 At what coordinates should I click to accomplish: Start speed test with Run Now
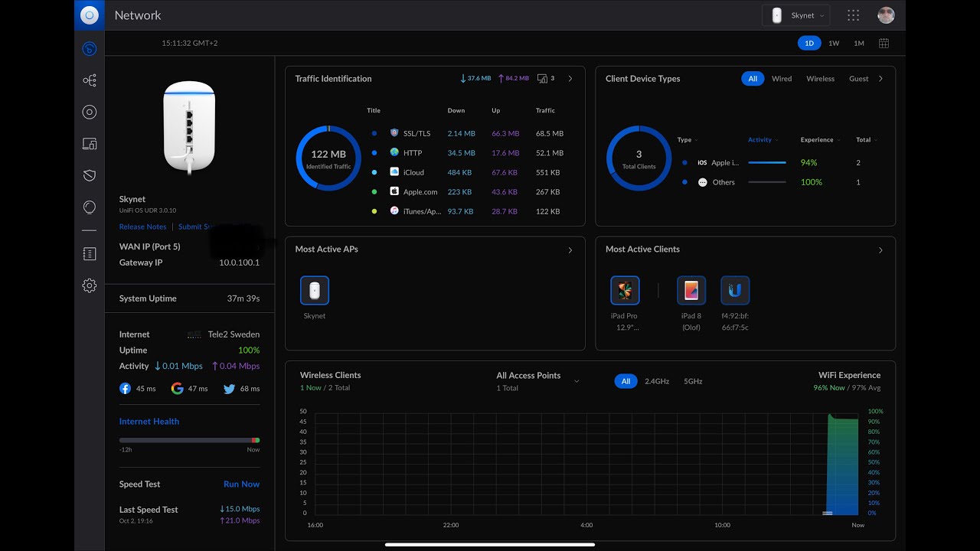click(x=241, y=484)
